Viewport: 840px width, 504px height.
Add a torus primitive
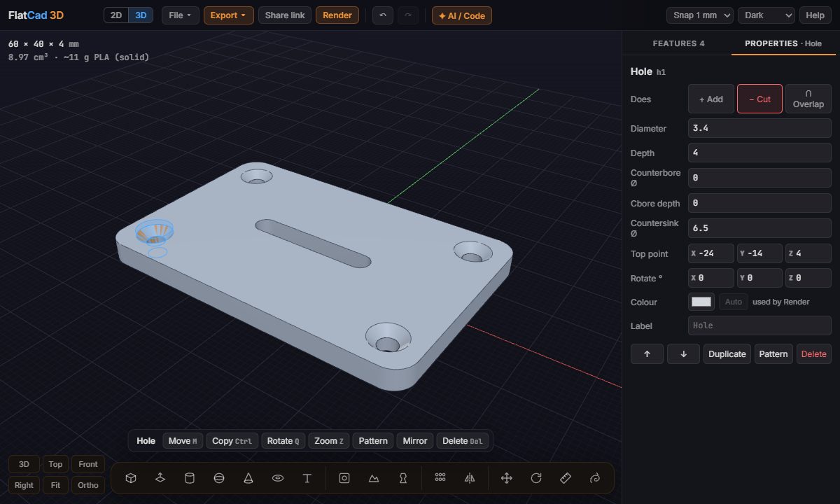click(278, 478)
